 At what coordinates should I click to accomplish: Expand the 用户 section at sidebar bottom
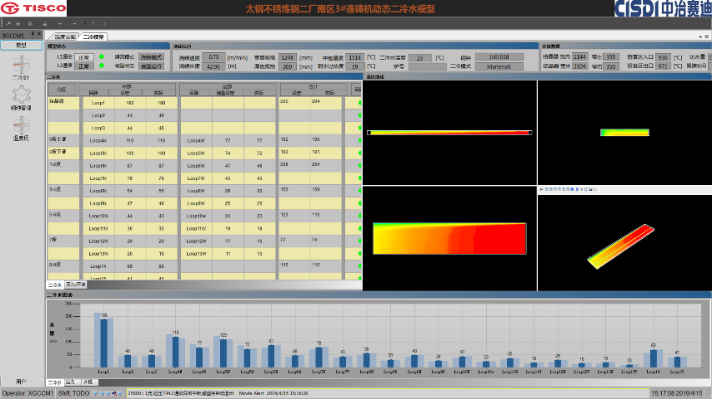[21, 382]
